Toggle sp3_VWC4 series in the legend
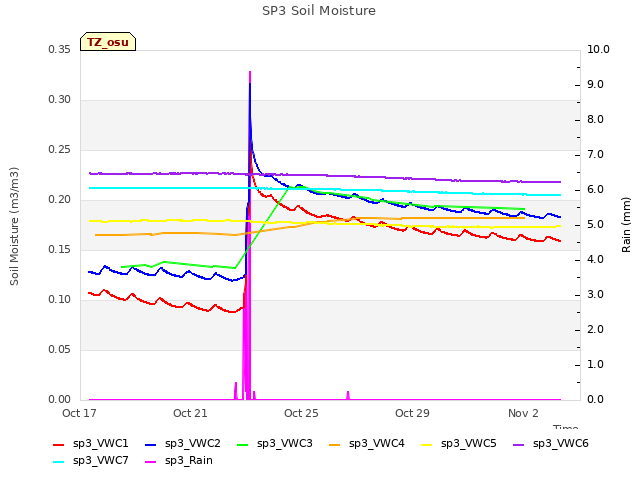640x480 pixels. coord(367,444)
